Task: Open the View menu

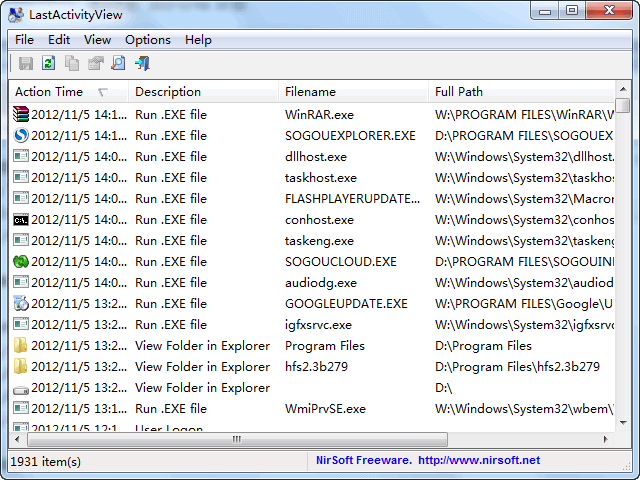Action: [98, 40]
